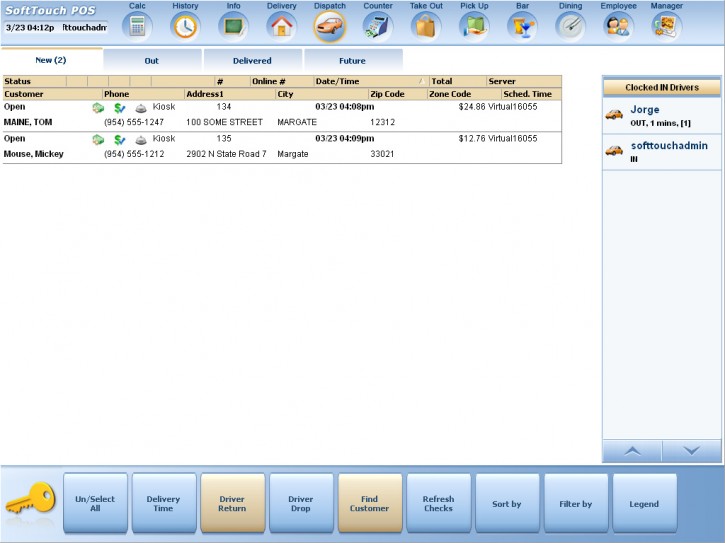Click the 03/23 04:08pm date cell
725x543 pixels.
click(x=344, y=107)
